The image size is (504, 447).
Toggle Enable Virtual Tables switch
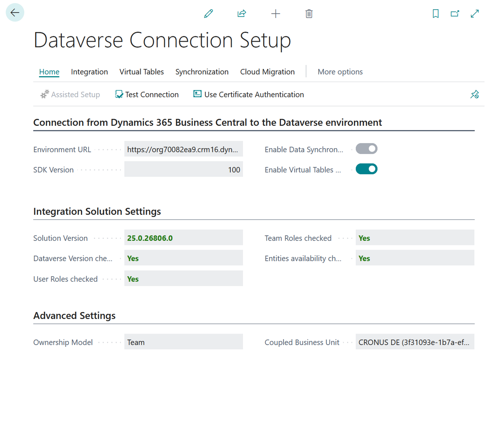[366, 169]
